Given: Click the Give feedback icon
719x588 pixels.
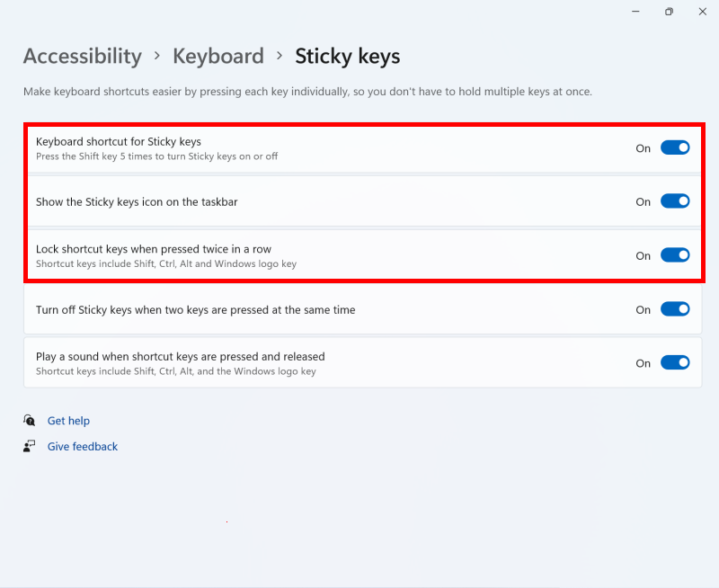Looking at the screenshot, I should pyautogui.click(x=28, y=446).
